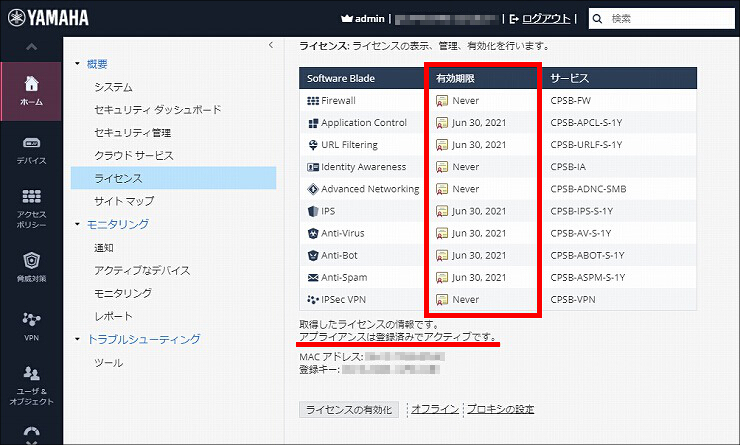
Task: Click the CPSB-IPS-S-1Y service cell
Action: click(581, 211)
